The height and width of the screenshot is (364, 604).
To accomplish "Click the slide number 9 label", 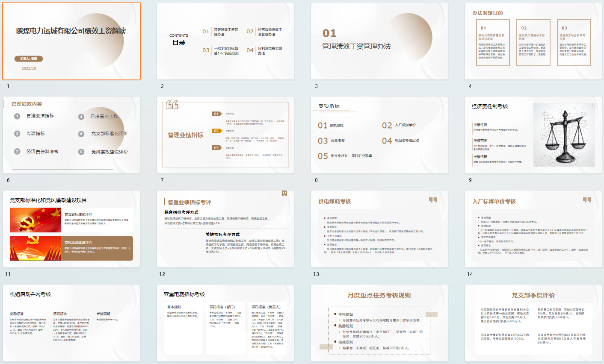I will [470, 180].
